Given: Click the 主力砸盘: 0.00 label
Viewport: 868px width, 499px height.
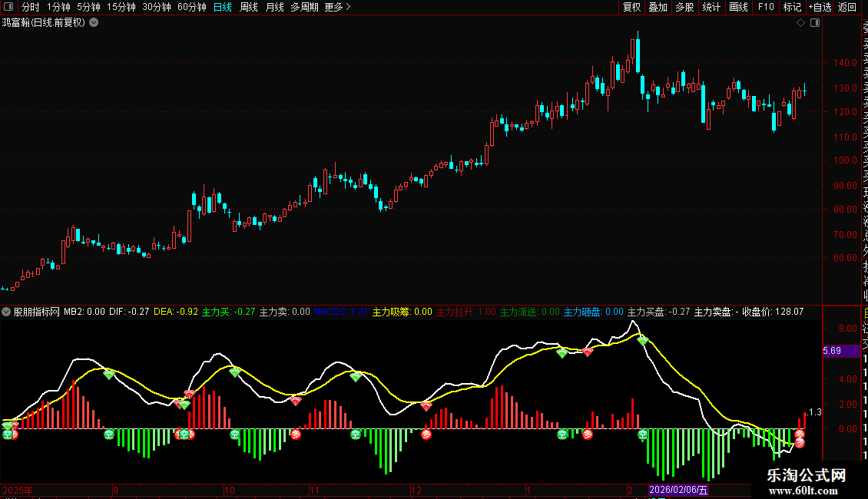Looking at the screenshot, I should point(594,312).
